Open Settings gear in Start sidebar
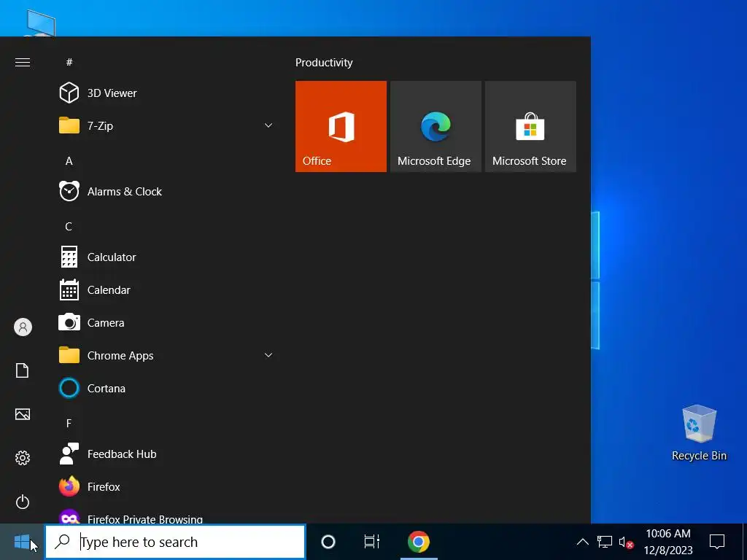Image resolution: width=747 pixels, height=560 pixels. 23,458
